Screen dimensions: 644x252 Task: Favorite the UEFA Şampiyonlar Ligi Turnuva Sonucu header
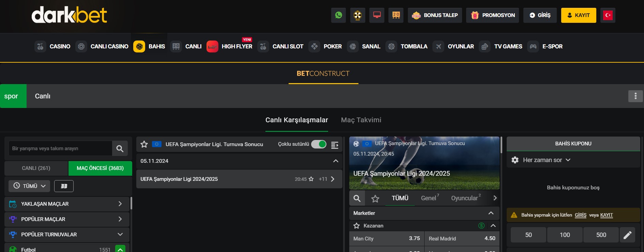144,144
